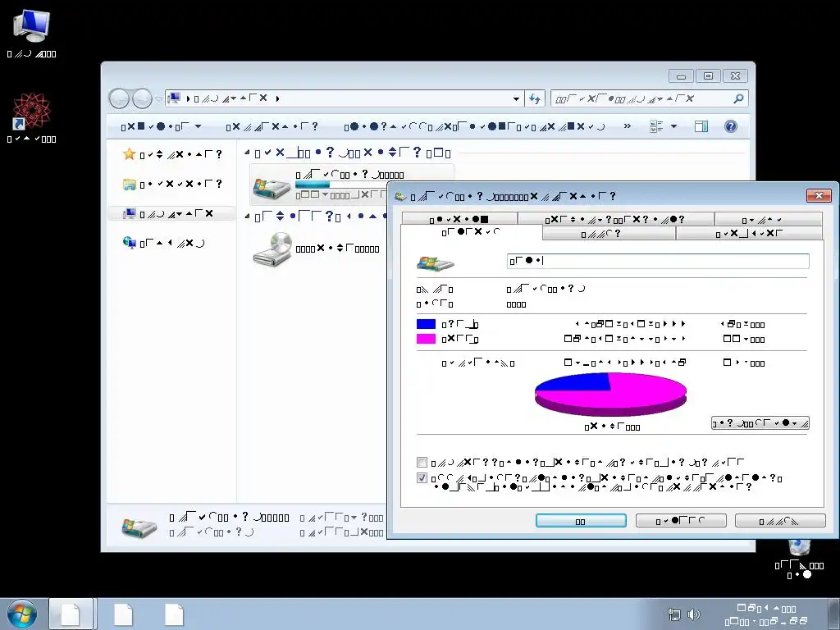Click the highlighted active taskbar button
The height and width of the screenshot is (630, 840).
coord(72,614)
